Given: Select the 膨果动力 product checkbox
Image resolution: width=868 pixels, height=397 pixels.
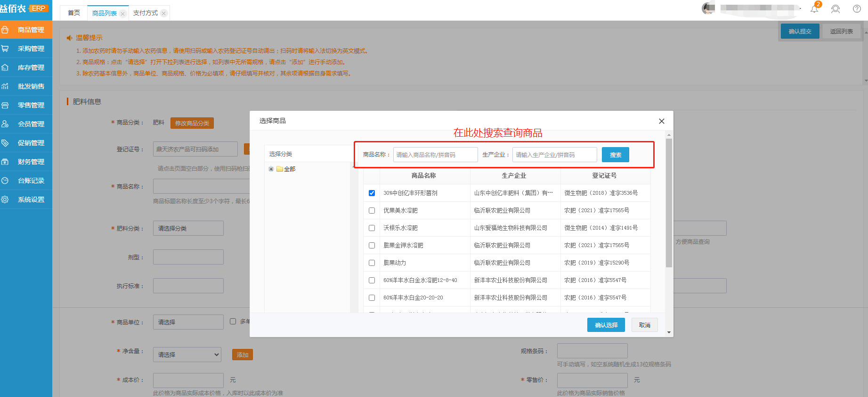Looking at the screenshot, I should tap(372, 263).
